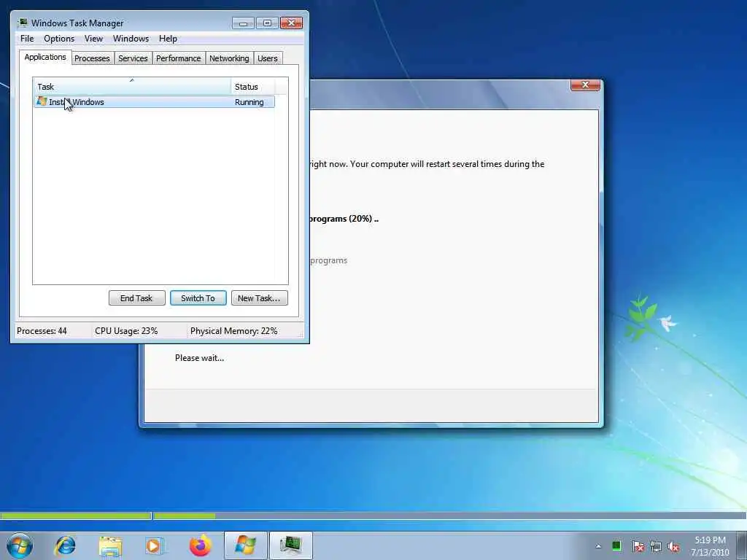Click Processes: 44 in status bar
Viewport: 747px width, 560px height.
(x=42, y=331)
